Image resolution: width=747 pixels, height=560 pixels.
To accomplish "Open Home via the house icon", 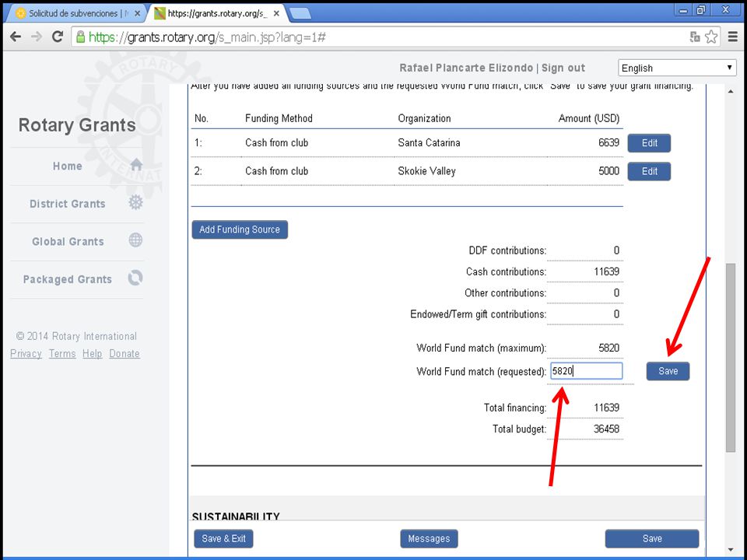I will click(x=136, y=164).
